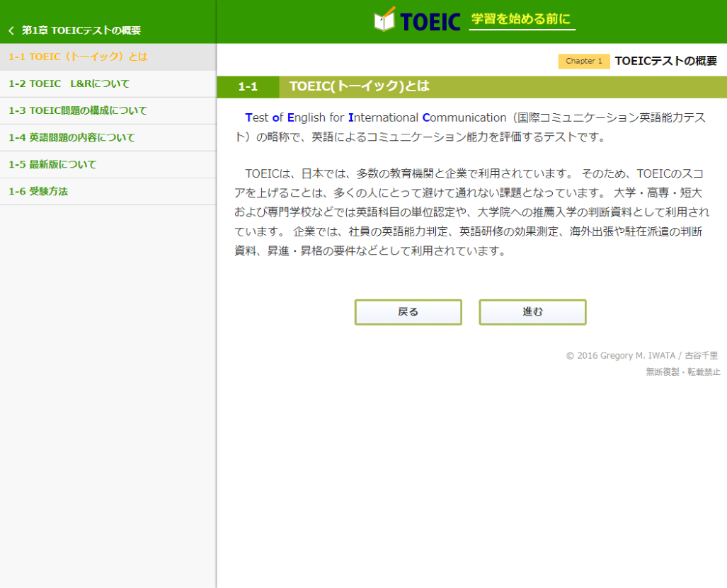
Task: Click the green 1-1 section number box
Action: tap(248, 86)
